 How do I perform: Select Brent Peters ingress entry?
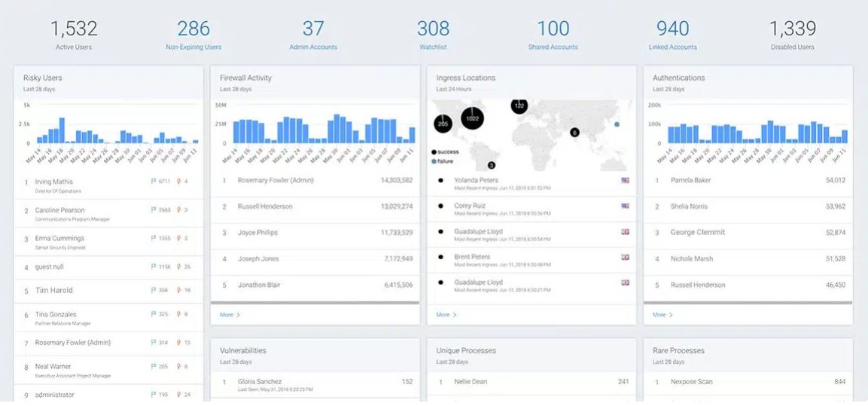(x=531, y=261)
